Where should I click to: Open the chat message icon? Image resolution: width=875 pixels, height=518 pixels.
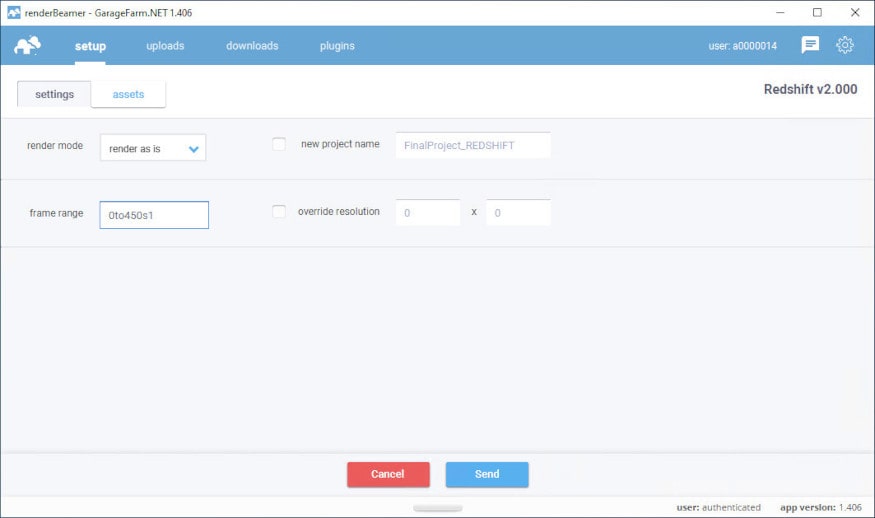tap(810, 45)
